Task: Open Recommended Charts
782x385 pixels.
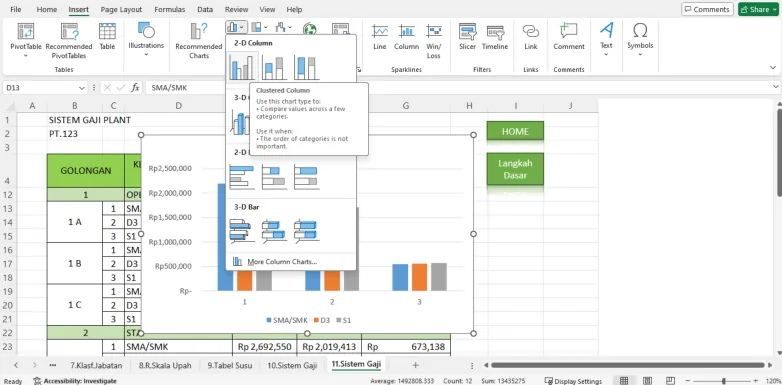Action: (198, 40)
